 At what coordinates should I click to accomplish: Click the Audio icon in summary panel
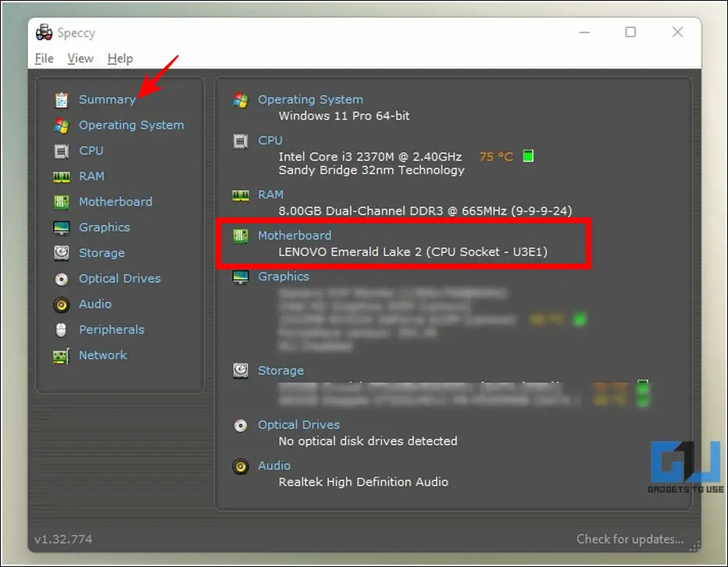(241, 466)
